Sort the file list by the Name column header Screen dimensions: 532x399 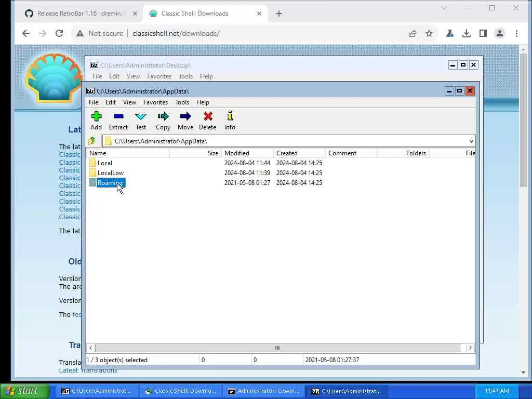click(128, 153)
